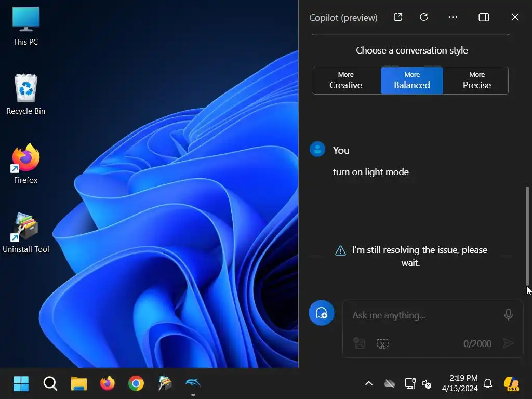The image size is (532, 399).
Task: Open the notifications bell
Action: 488,384
